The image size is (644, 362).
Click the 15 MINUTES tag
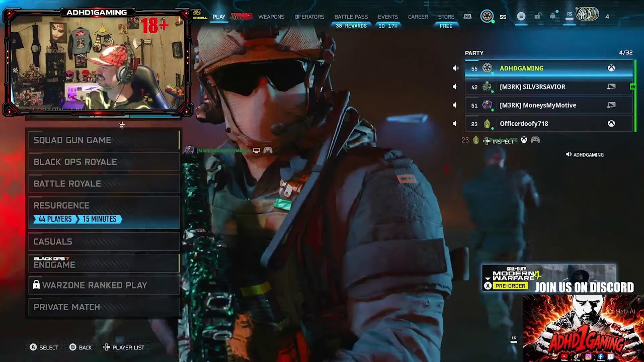pos(99,219)
